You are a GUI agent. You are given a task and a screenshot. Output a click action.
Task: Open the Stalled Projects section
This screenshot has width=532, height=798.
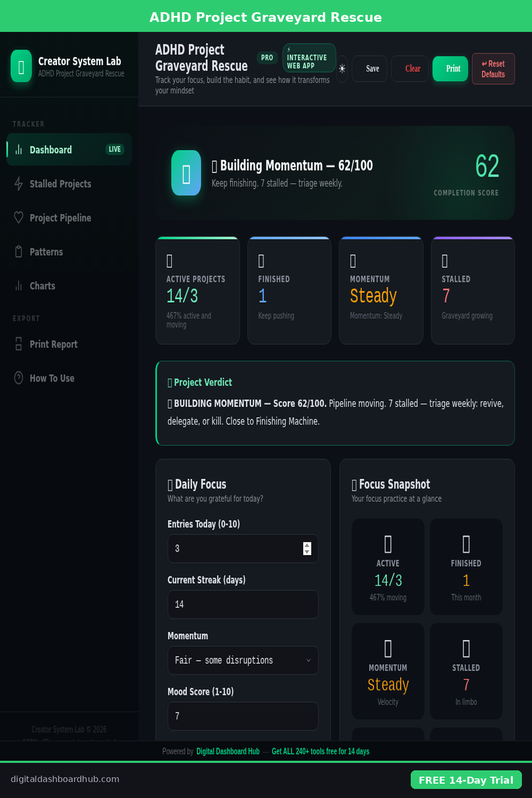(x=60, y=184)
